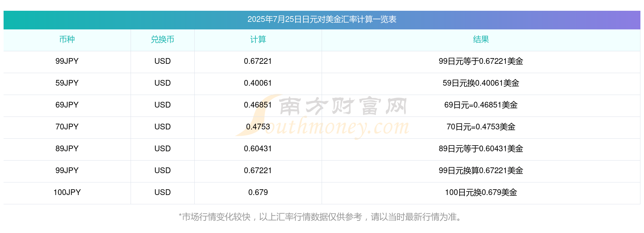Select the value '0.40061'
This screenshot has height=233, width=644.
click(x=258, y=83)
